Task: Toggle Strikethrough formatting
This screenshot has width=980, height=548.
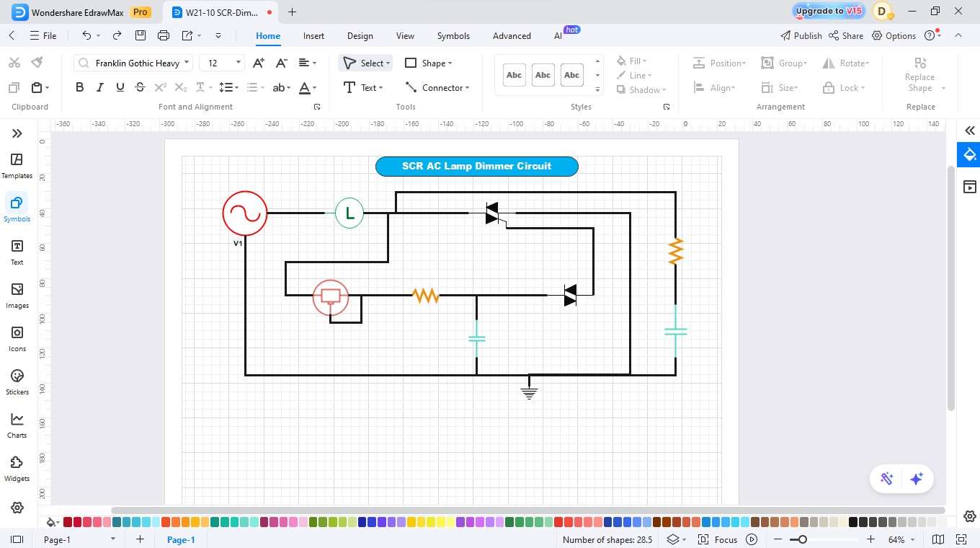Action: tap(141, 88)
